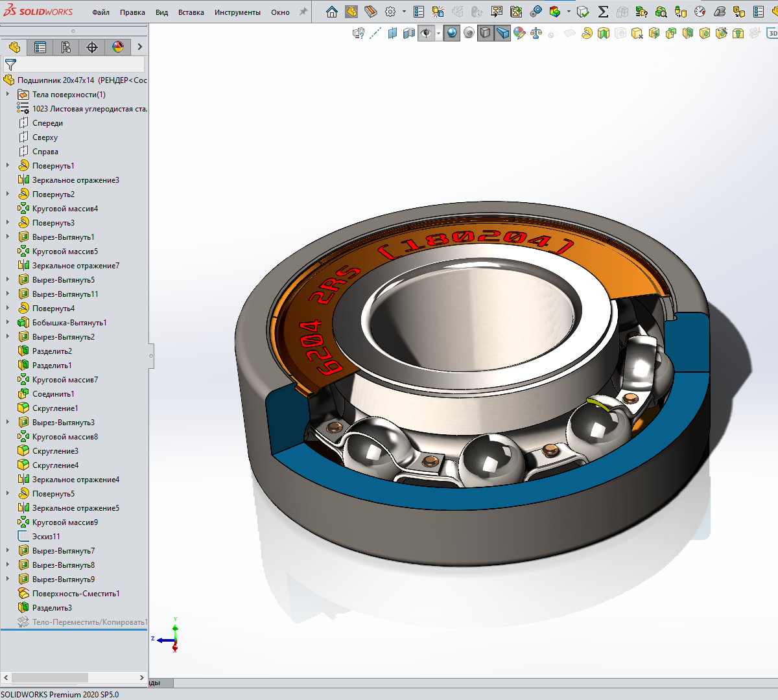Open the Файл menu
778x700 pixels.
click(100, 12)
